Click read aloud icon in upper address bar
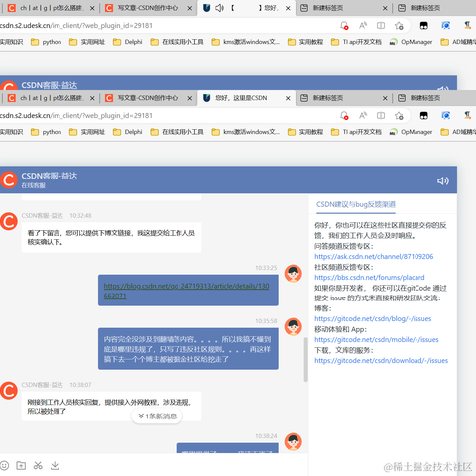The width and height of the screenshot is (476, 476). [363, 26]
